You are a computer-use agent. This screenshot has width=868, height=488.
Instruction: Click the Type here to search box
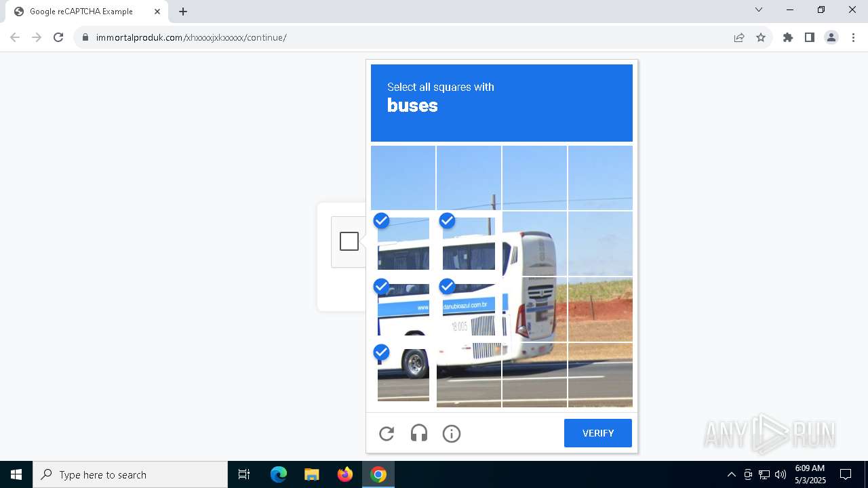tap(130, 474)
